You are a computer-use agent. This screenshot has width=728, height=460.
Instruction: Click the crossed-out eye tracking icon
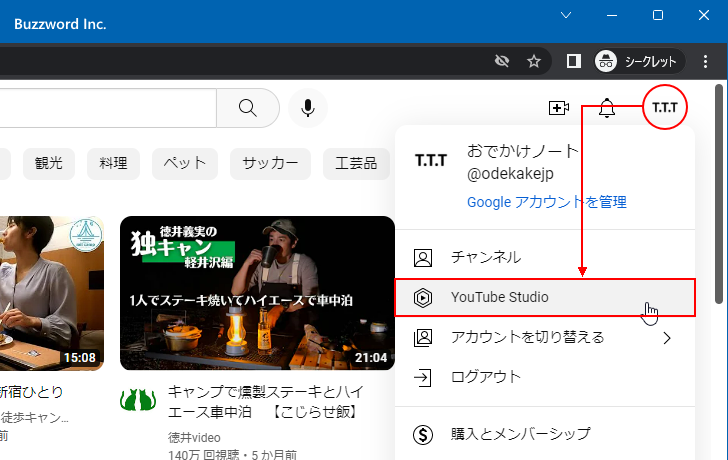[x=502, y=61]
